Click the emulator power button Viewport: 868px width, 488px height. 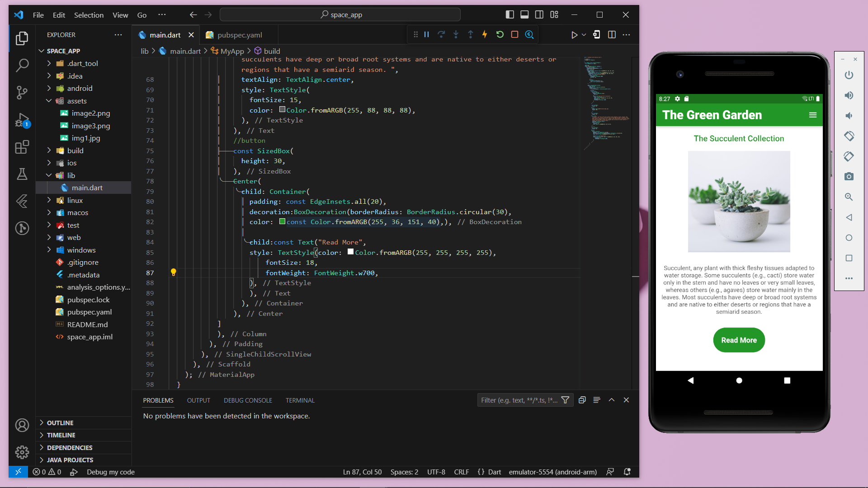point(849,75)
